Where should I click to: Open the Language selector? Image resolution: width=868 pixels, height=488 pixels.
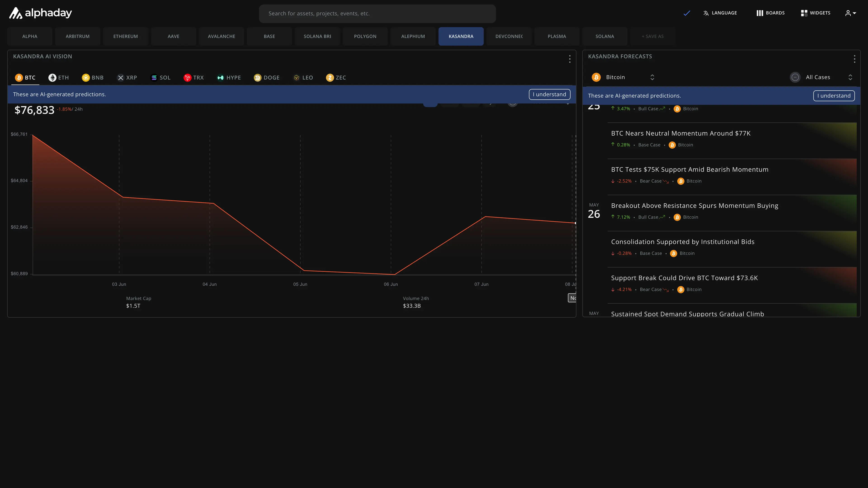(x=720, y=13)
